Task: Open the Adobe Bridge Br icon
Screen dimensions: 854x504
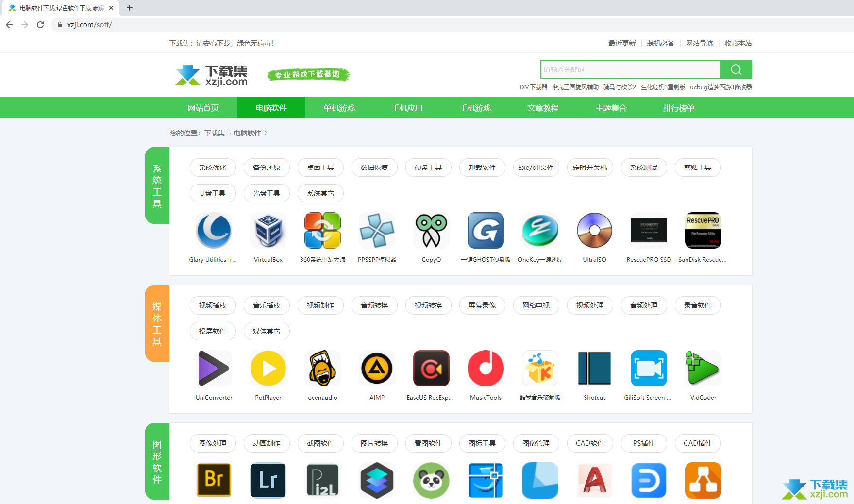Action: [214, 480]
